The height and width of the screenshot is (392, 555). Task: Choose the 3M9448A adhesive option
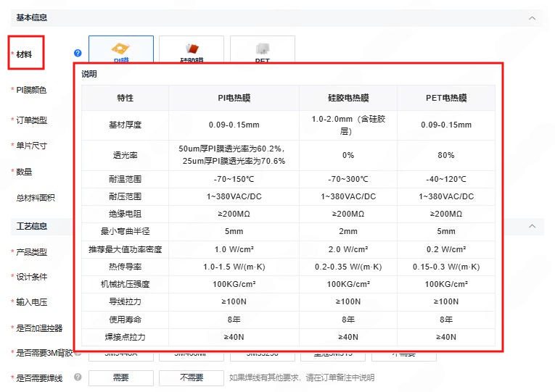click(120, 356)
